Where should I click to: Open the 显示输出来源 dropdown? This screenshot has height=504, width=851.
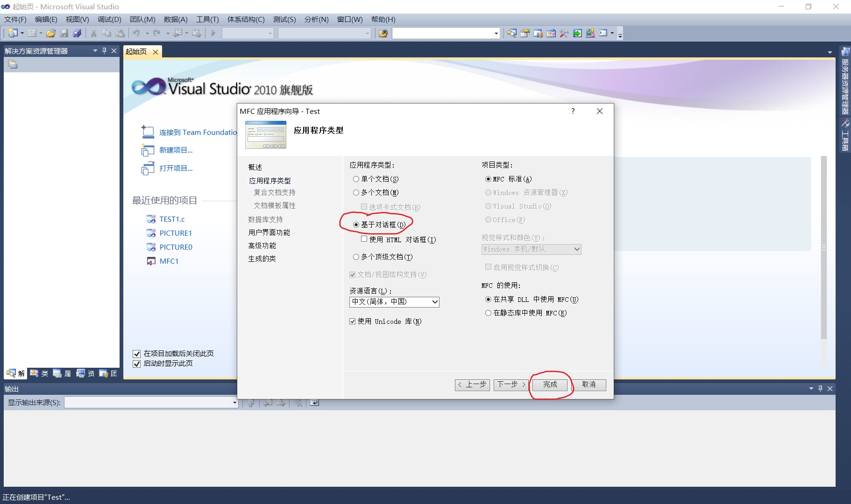click(234, 403)
